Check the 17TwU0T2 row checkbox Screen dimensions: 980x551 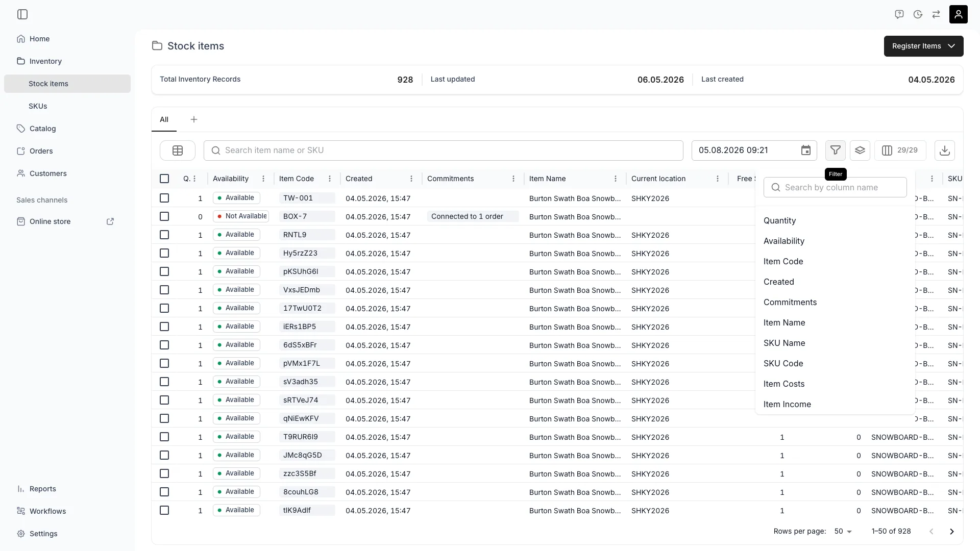point(164,308)
